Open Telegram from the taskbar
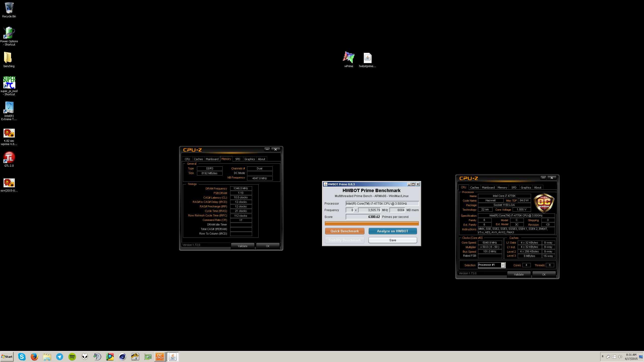644x362 pixels. (60, 357)
